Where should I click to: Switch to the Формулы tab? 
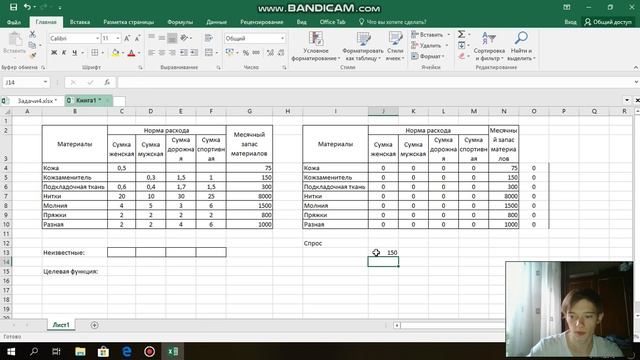point(180,22)
